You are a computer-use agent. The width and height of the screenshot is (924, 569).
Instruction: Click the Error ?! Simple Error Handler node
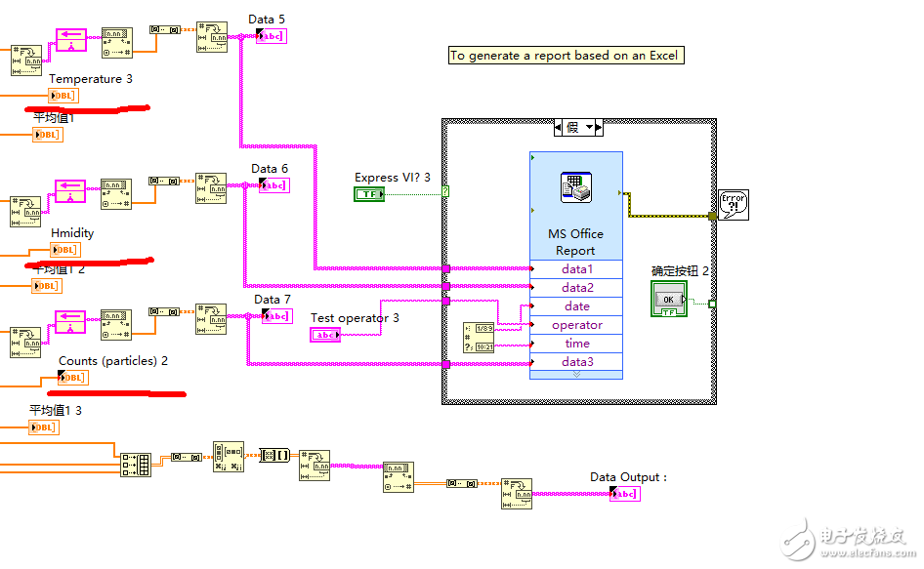pos(733,203)
